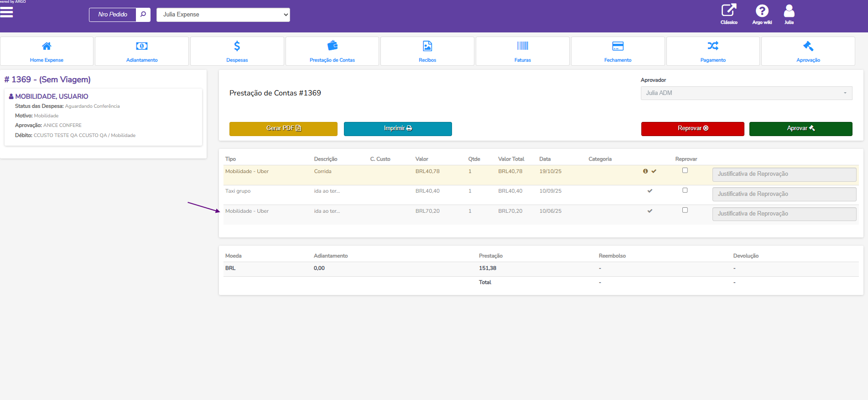The image size is (868, 400).
Task: Check Reprovar box for Taxi grupo expense
Action: pos(685,190)
